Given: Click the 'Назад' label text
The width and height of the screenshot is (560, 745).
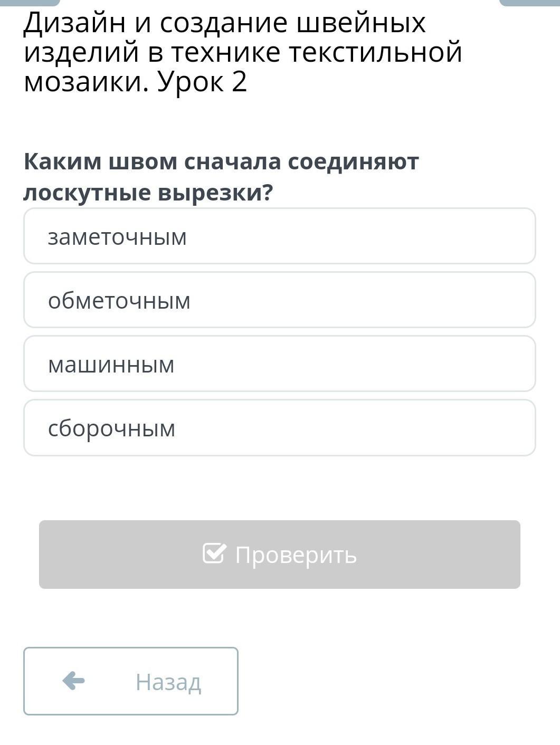Looking at the screenshot, I should tap(168, 682).
